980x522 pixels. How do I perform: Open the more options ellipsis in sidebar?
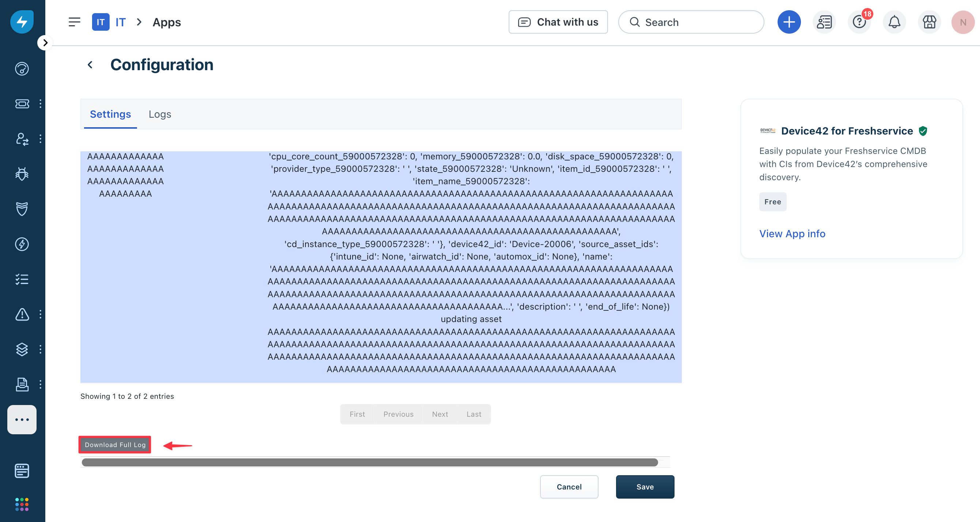(22, 420)
